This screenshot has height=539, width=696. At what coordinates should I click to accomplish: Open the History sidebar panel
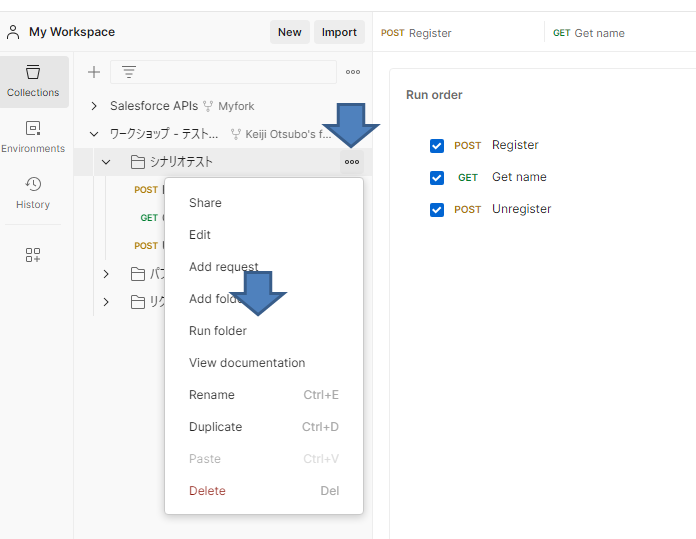[33, 192]
